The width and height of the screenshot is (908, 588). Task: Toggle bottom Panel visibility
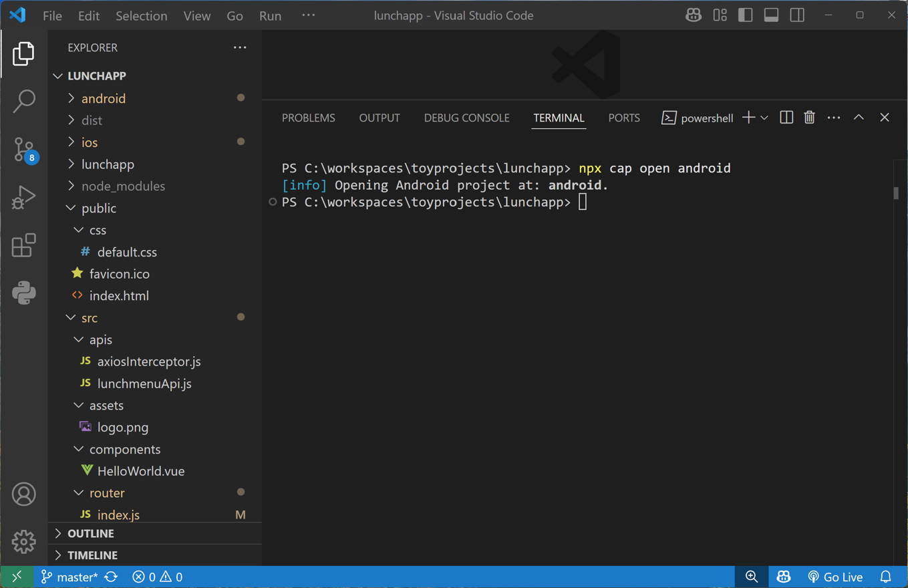(x=771, y=15)
